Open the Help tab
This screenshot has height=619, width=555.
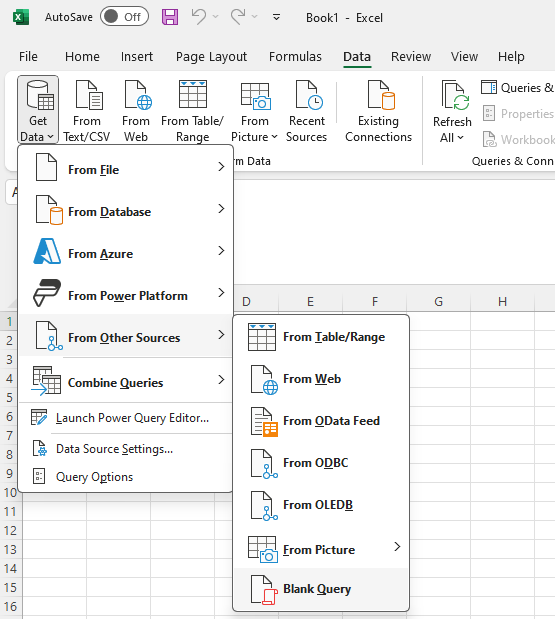(x=511, y=57)
